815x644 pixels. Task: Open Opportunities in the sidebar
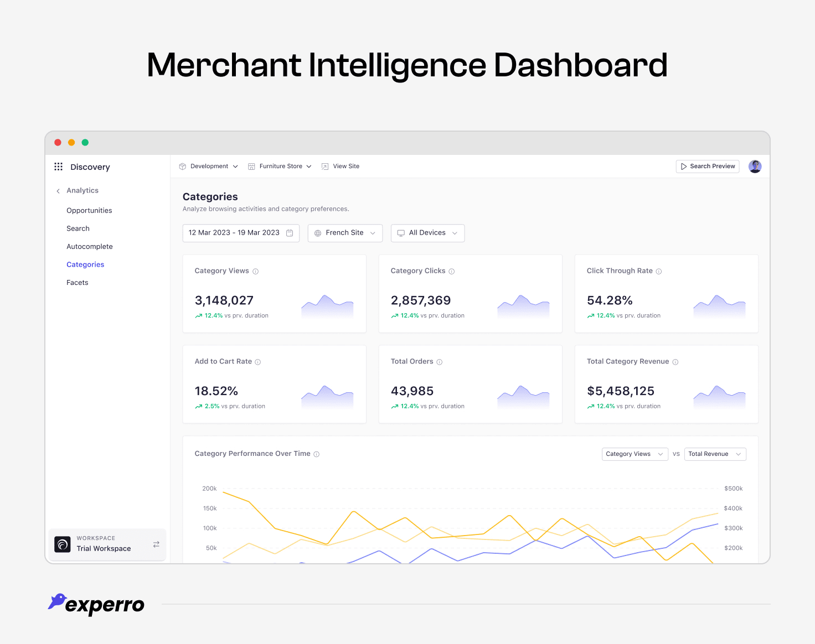89,211
